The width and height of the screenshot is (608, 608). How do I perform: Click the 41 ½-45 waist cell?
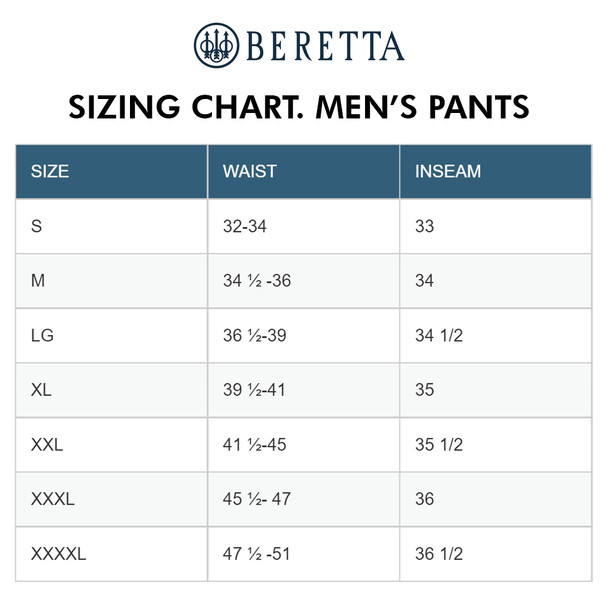(254, 445)
